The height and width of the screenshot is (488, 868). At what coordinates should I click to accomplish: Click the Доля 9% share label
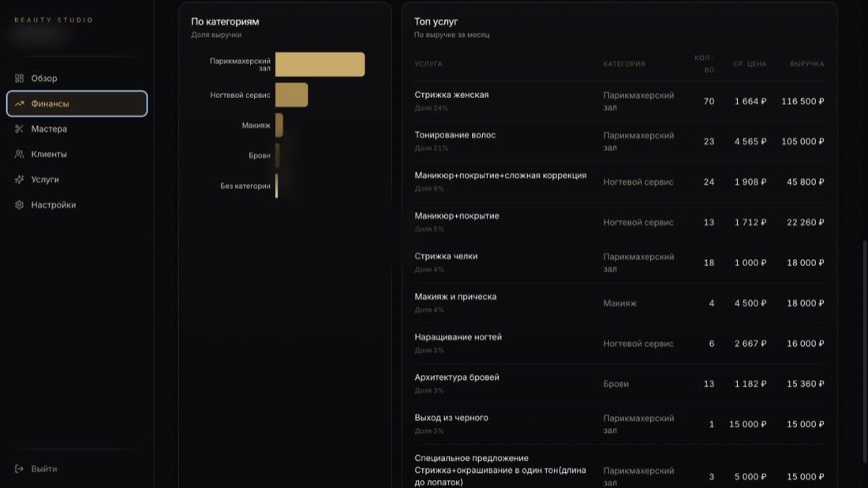point(429,189)
